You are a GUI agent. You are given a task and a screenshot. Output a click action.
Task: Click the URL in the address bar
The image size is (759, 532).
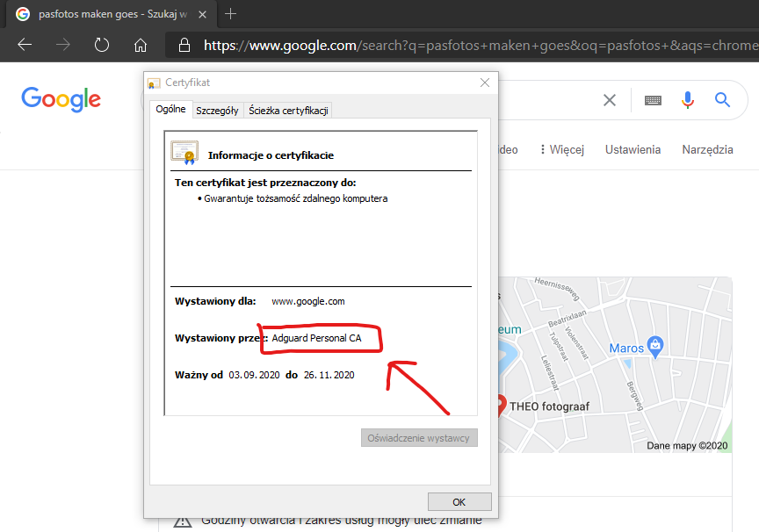(480, 45)
